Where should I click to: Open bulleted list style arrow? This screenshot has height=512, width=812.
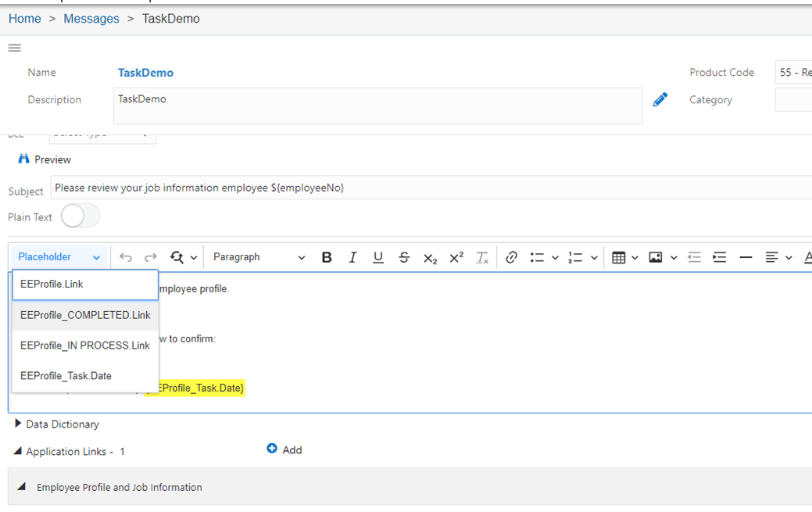tap(555, 258)
